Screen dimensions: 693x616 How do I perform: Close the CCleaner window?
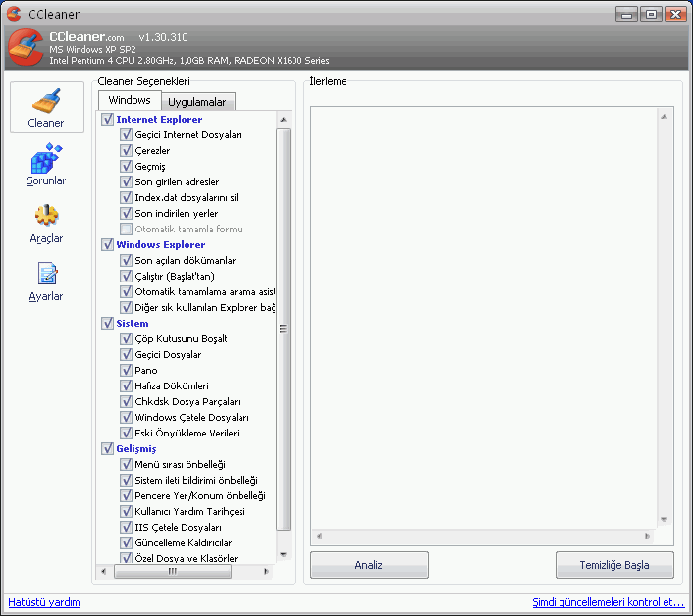pos(675,14)
